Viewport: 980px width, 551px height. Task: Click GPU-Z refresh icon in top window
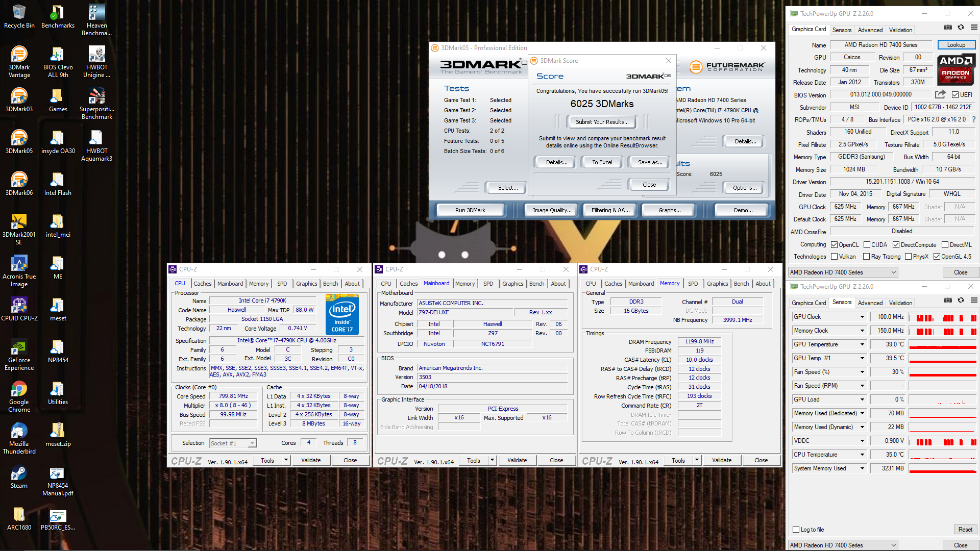961,28
